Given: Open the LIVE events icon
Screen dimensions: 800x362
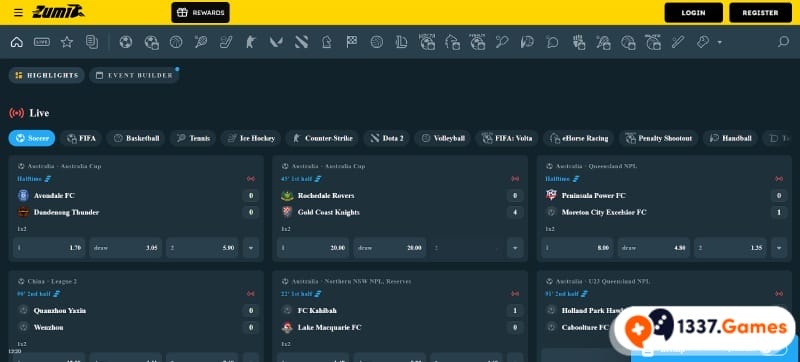Looking at the screenshot, I should (42, 42).
